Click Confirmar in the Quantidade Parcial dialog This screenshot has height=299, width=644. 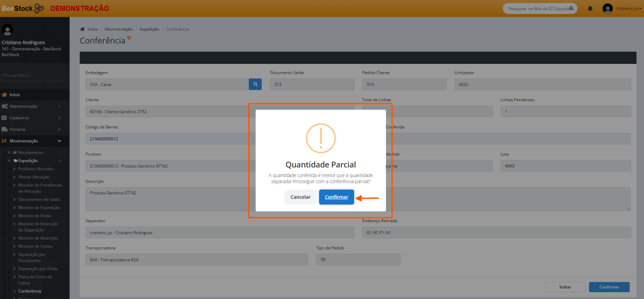coord(336,197)
